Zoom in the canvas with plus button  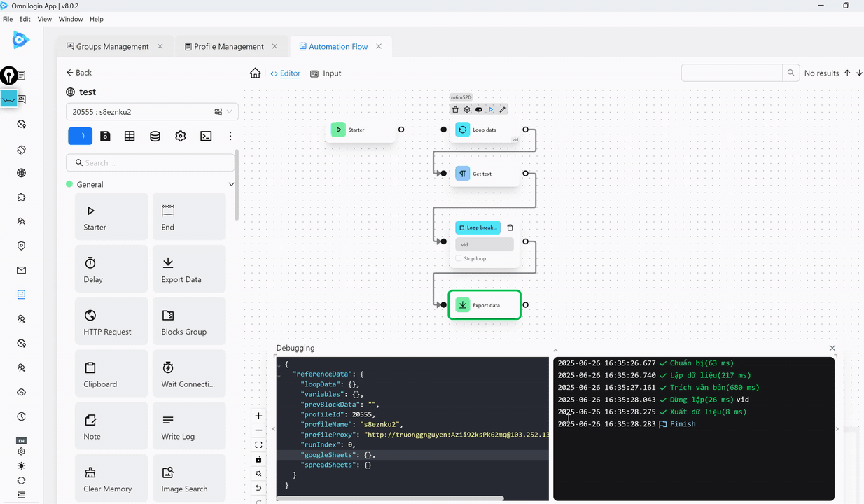point(258,416)
